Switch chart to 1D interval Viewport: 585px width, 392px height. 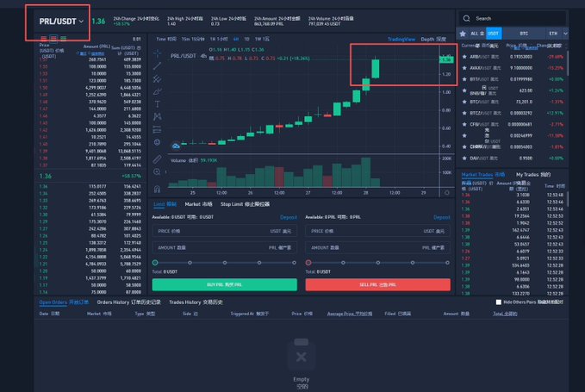click(x=246, y=39)
